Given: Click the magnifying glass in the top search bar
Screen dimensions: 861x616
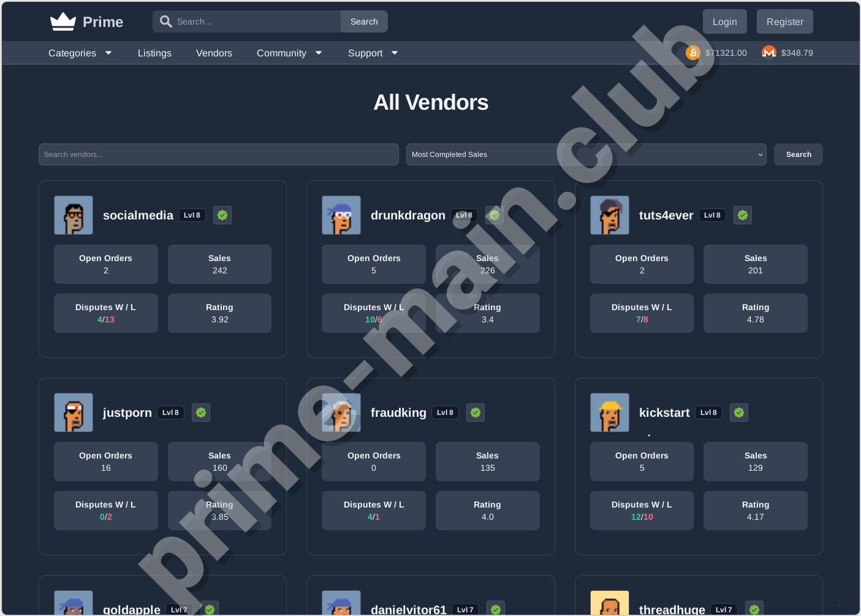Looking at the screenshot, I should pos(165,21).
